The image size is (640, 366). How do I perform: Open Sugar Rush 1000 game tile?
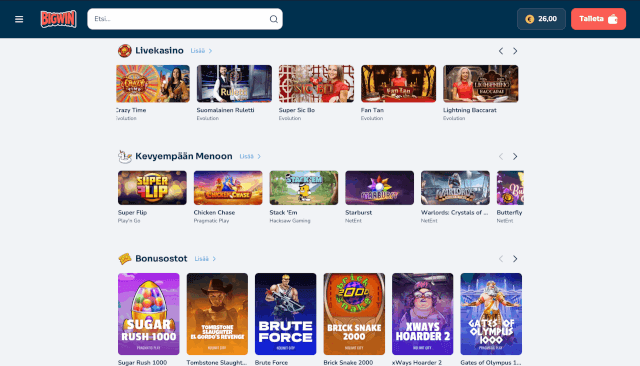[x=149, y=314]
